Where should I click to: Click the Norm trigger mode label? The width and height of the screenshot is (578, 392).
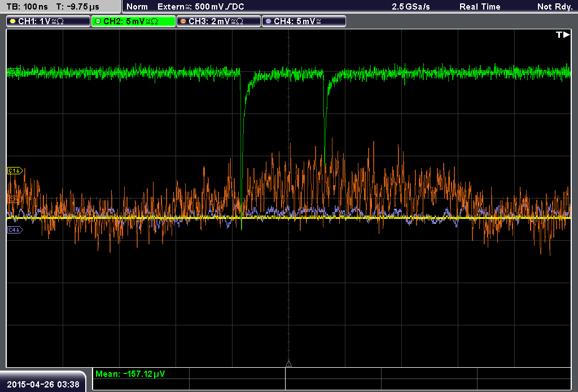point(137,7)
